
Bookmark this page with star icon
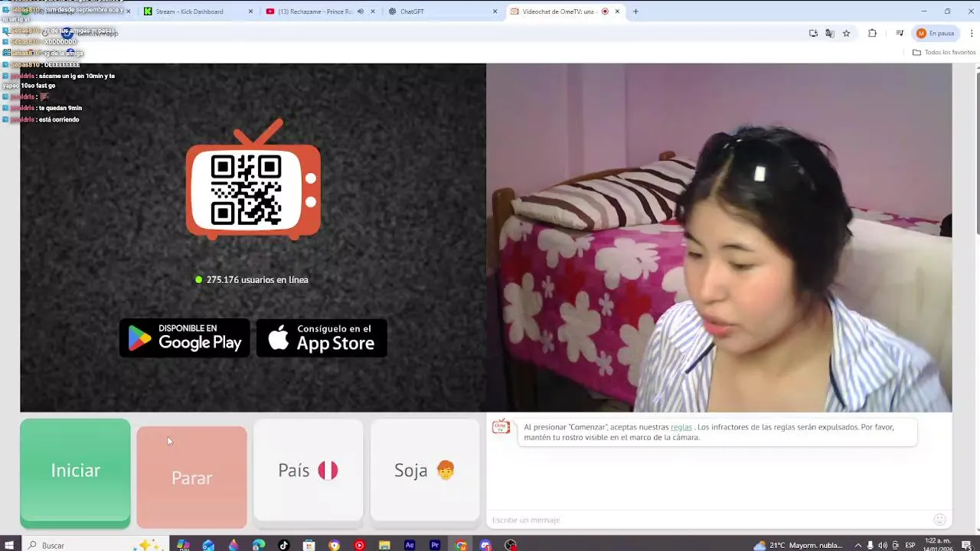coord(846,33)
